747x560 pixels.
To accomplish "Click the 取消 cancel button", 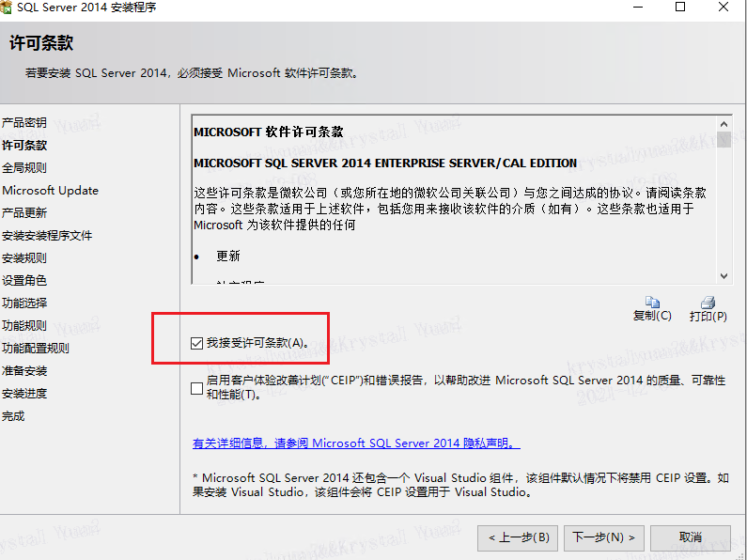I will 691,538.
